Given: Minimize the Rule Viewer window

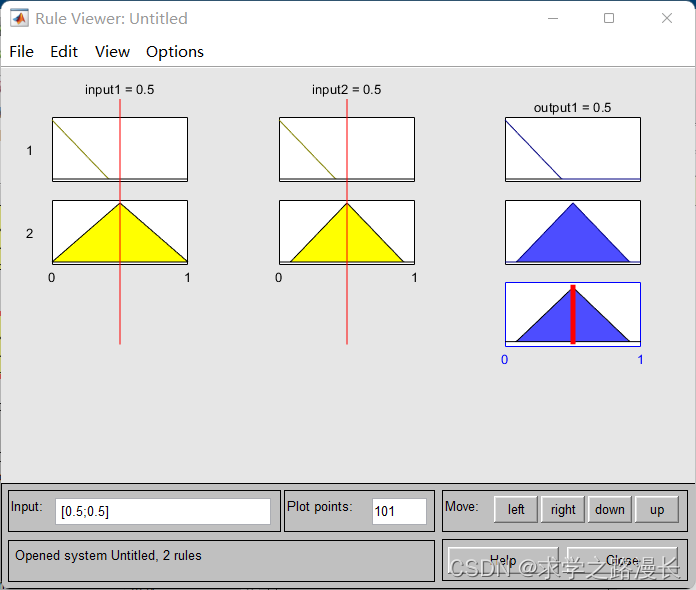Looking at the screenshot, I should 553,18.
